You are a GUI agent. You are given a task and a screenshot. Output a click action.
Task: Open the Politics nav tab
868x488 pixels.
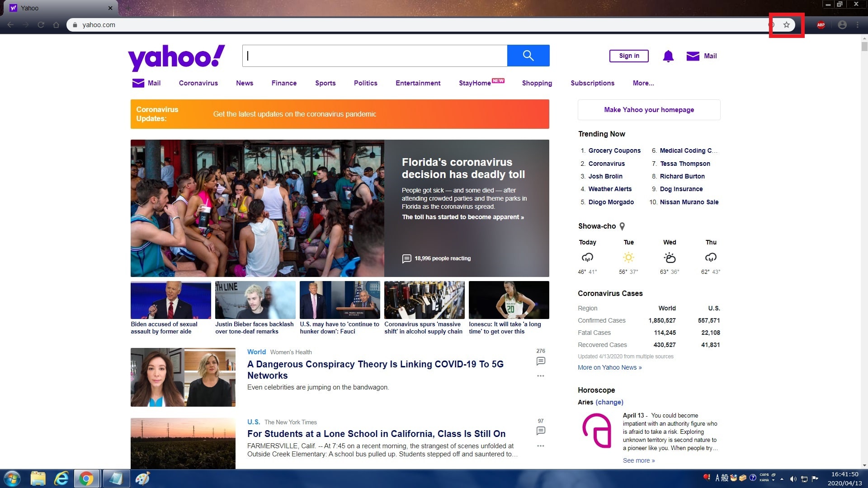[365, 83]
